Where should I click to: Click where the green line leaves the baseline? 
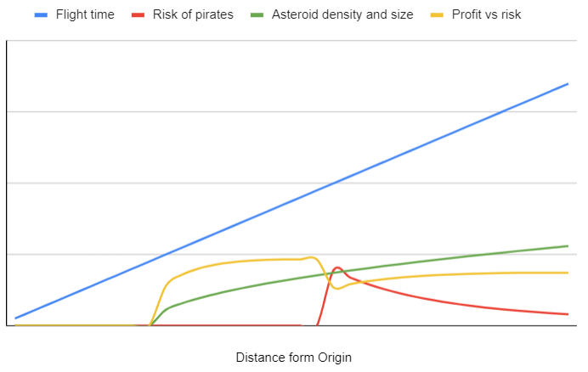pos(151,324)
